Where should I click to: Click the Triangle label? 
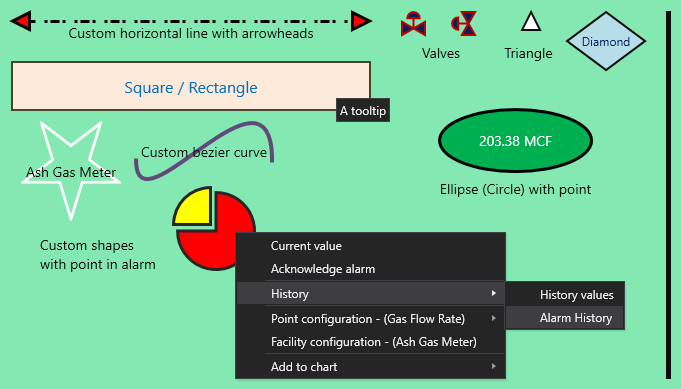click(528, 53)
